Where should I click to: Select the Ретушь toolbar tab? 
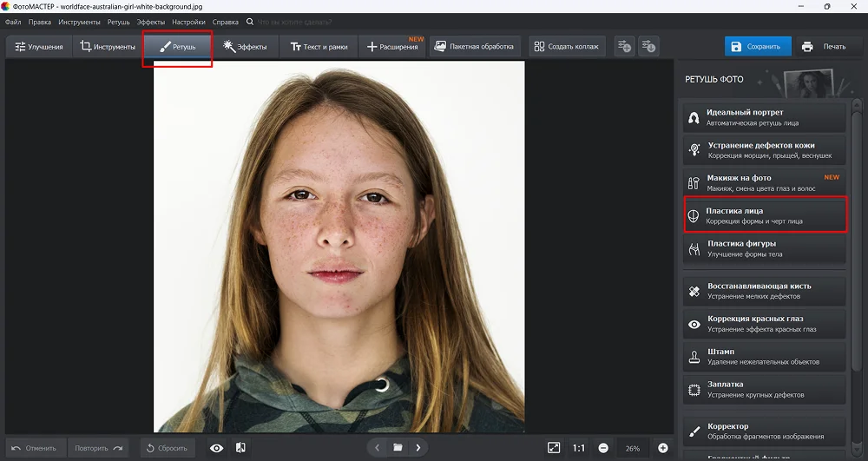pyautogui.click(x=177, y=47)
